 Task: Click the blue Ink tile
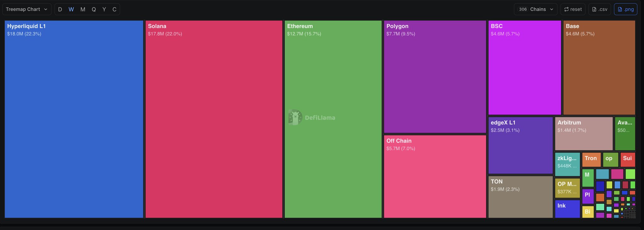pos(568,209)
